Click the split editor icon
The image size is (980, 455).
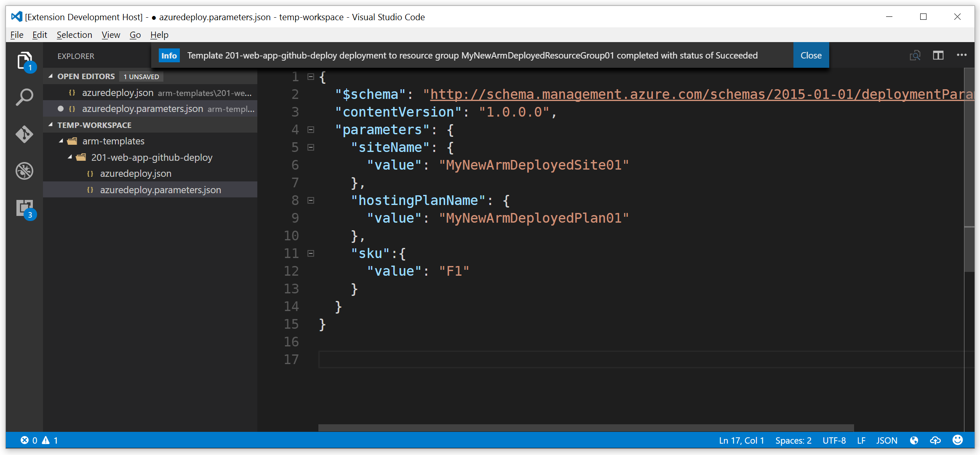(x=938, y=56)
